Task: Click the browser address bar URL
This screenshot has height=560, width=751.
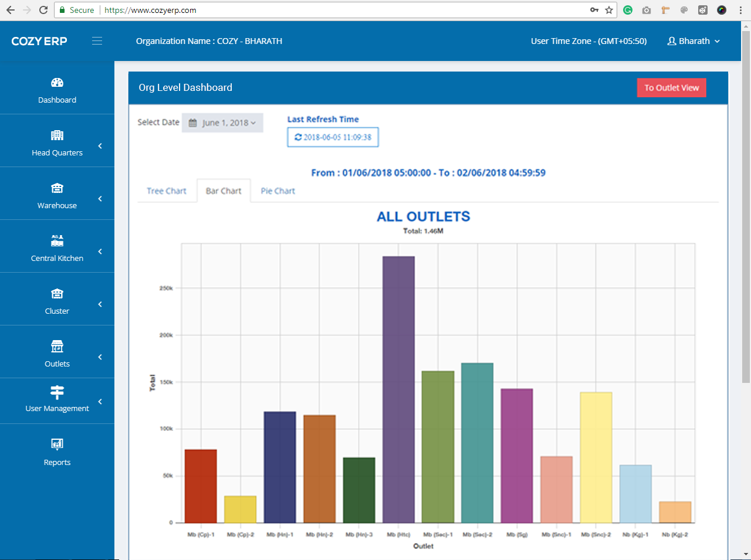Action: click(x=150, y=10)
